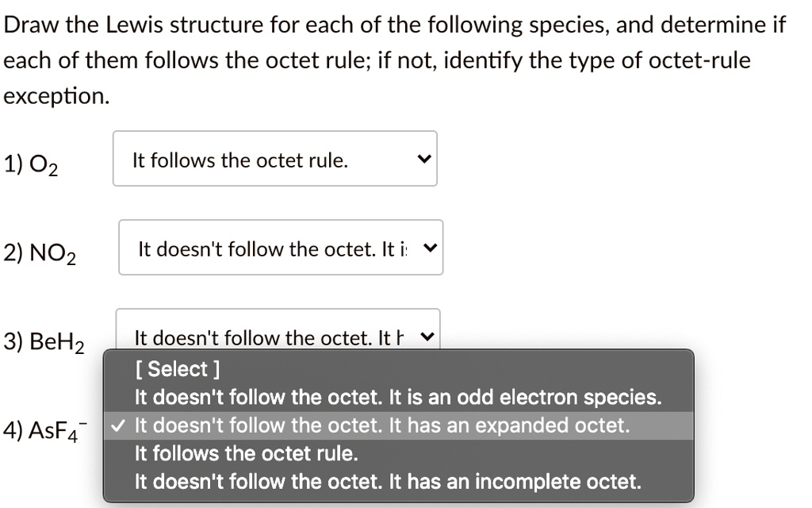This screenshot has height=508, width=812.
Task: Open the O2 answer dropdown
Action: (x=275, y=159)
